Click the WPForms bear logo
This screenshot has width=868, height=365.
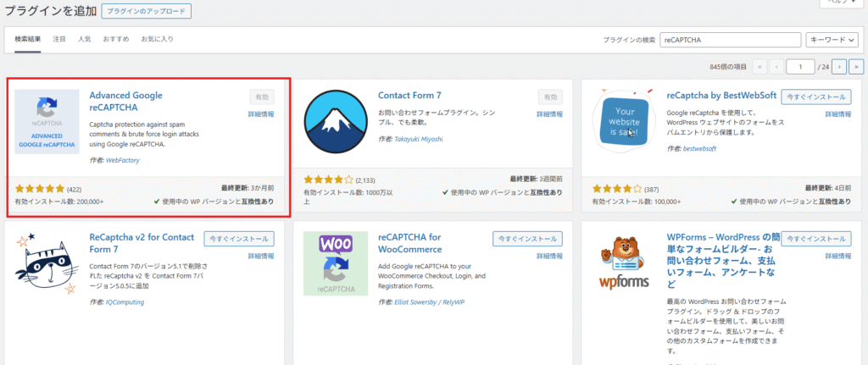pyautogui.click(x=625, y=263)
